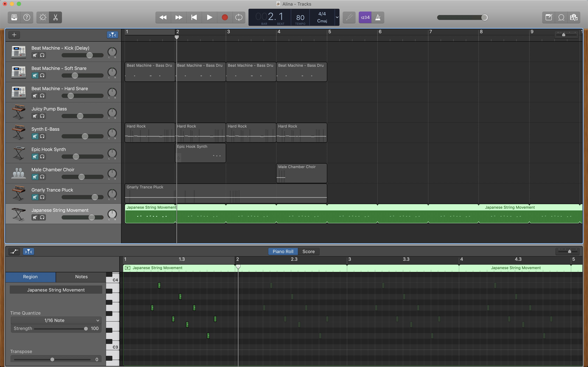Open the Time Quantize 1/16 Note dropdown
Viewport: 588px width, 367px height.
56,320
